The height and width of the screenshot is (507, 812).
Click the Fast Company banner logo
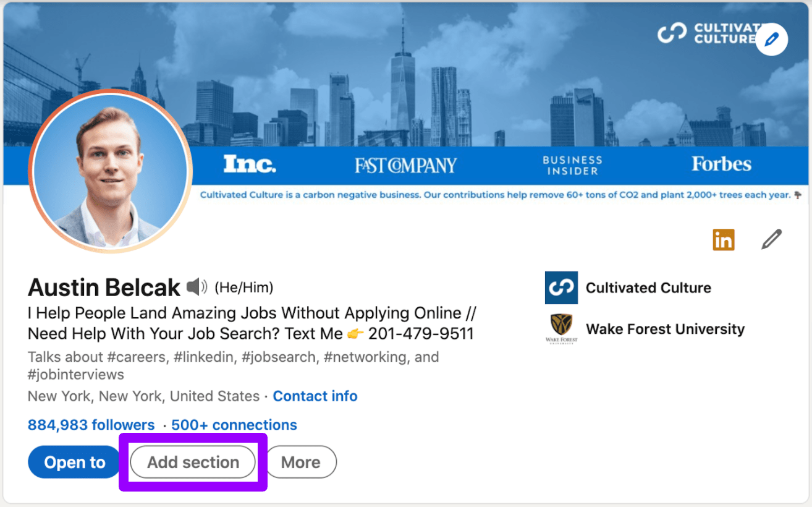[x=406, y=165]
